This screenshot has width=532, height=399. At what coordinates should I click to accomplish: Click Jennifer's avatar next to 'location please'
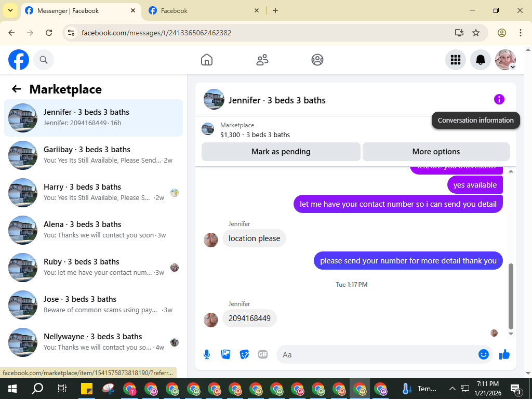point(211,240)
